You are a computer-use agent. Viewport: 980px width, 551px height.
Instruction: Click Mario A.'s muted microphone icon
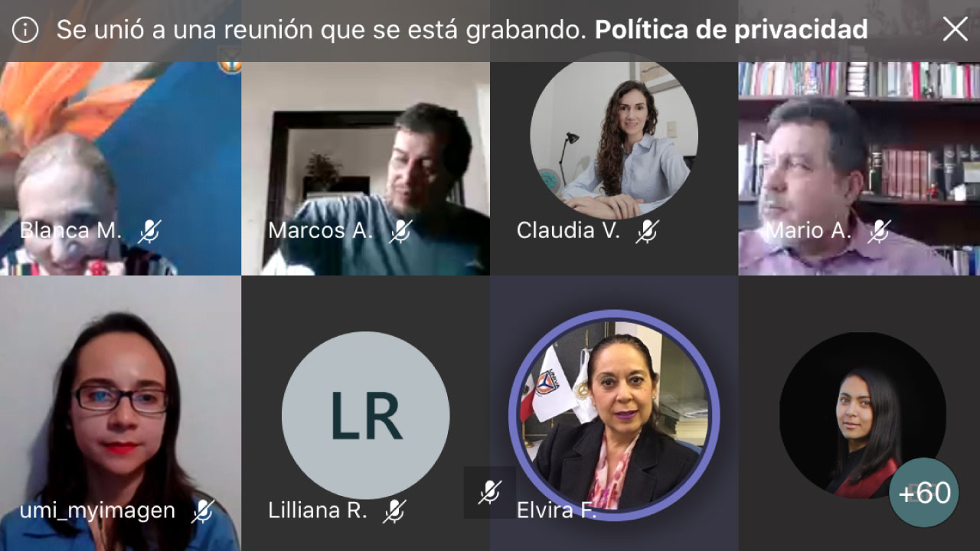coord(879,231)
